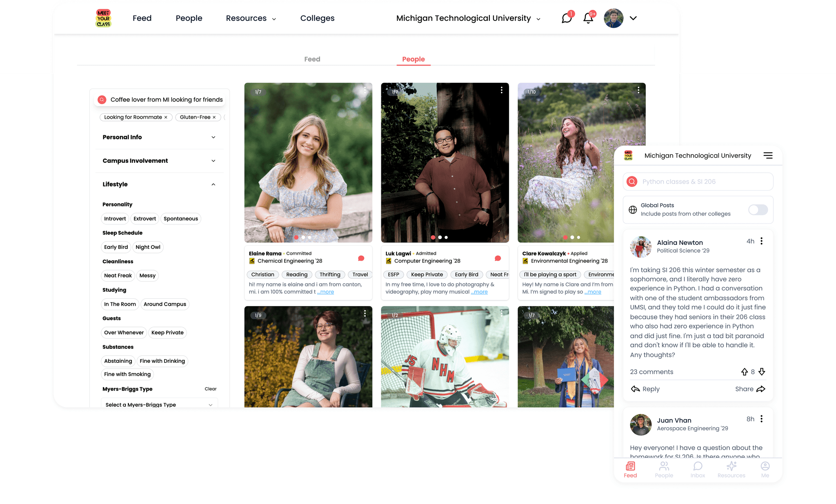836x504 pixels.
Task: Open the Select a Myers-Briggs Type dropdown
Action: 159,404
